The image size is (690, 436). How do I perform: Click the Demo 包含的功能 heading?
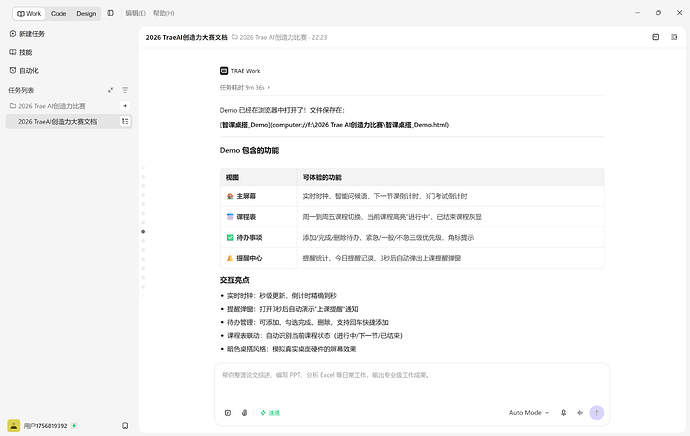coord(249,150)
